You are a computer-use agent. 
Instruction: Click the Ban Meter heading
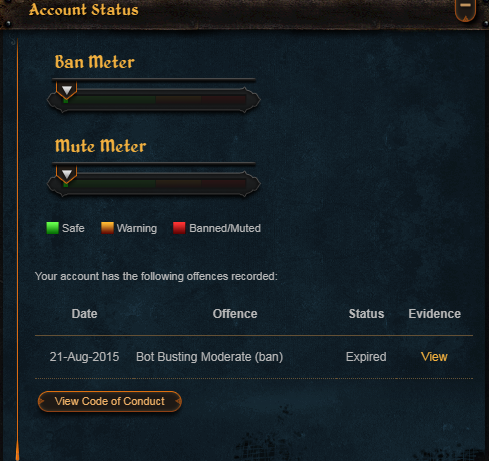pos(95,62)
